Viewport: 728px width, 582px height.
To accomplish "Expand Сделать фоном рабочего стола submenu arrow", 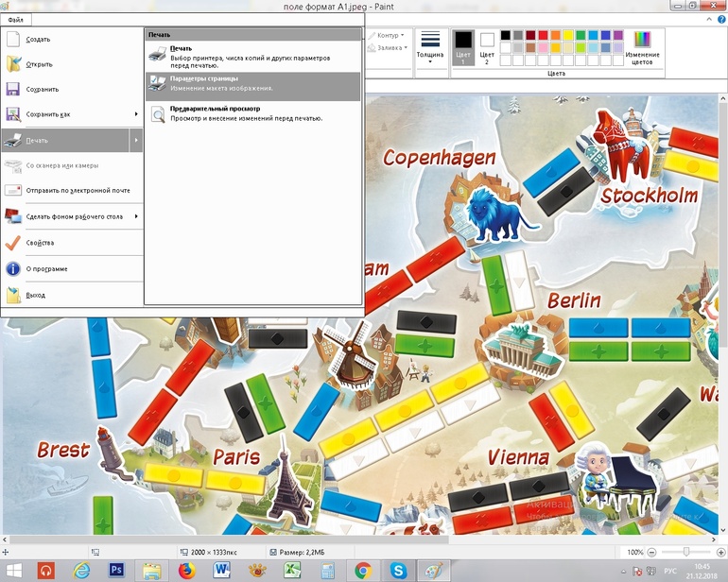I will coord(136,216).
